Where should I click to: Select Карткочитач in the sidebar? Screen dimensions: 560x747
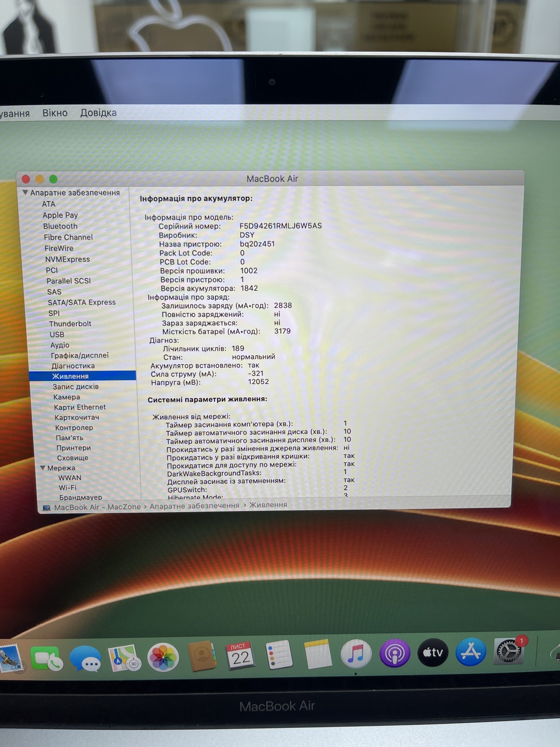click(77, 417)
